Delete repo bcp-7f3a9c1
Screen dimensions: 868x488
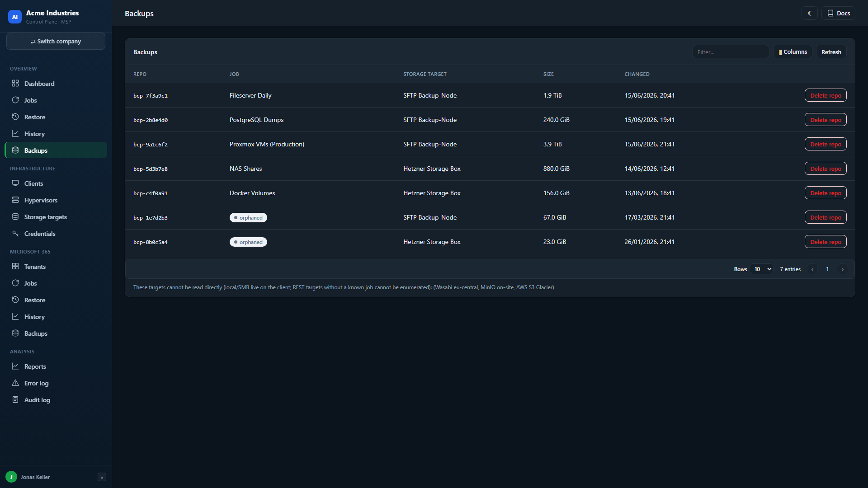pos(826,95)
